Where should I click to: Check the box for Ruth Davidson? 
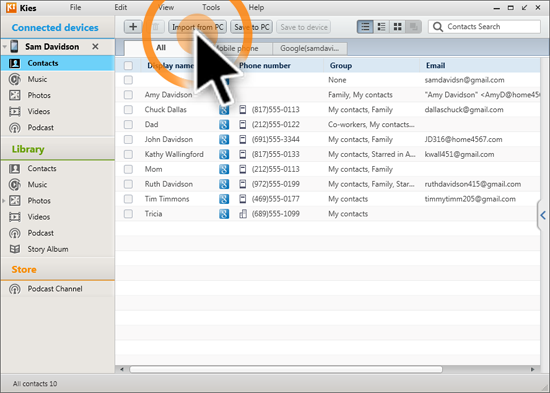128,184
